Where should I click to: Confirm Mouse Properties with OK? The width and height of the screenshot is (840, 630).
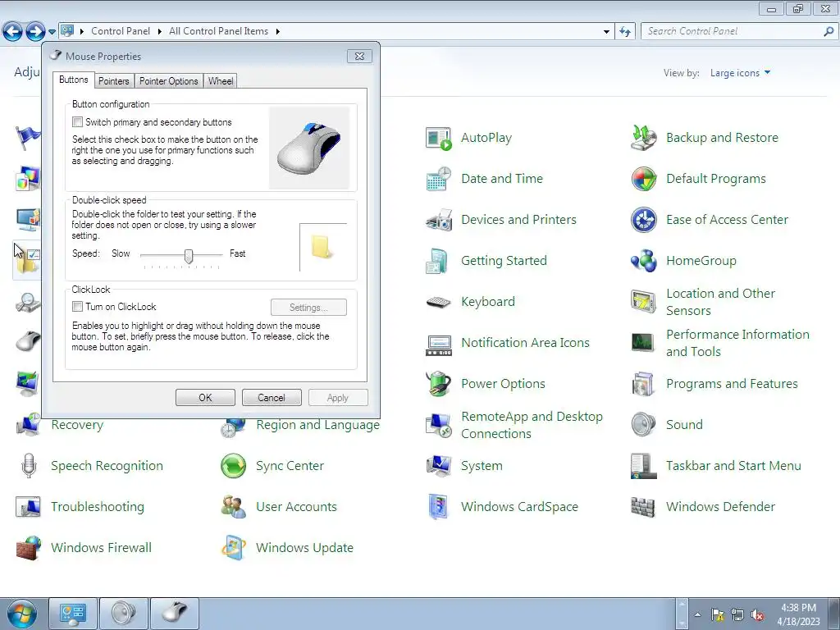(x=205, y=398)
